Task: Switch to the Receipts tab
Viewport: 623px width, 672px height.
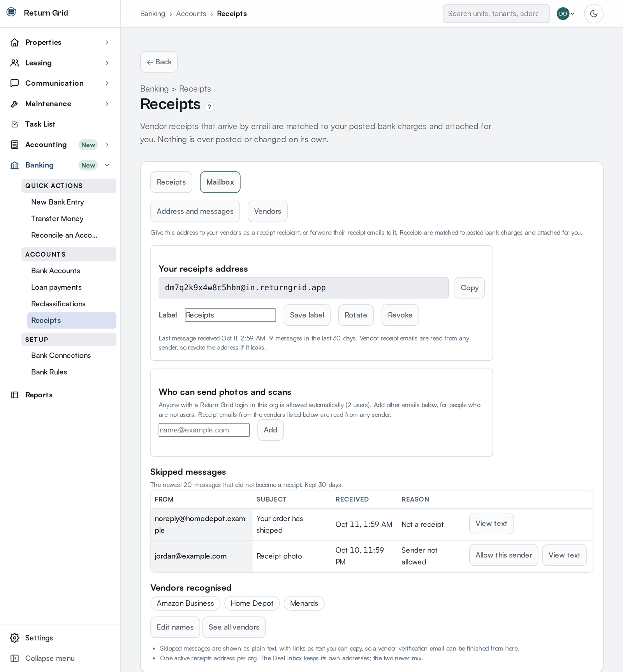Action: point(171,182)
